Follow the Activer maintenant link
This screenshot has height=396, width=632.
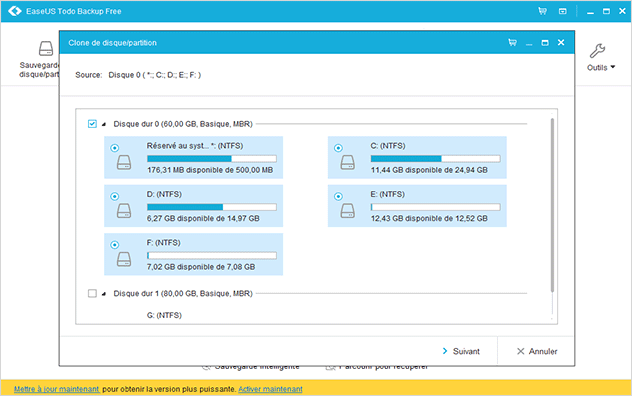click(270, 389)
